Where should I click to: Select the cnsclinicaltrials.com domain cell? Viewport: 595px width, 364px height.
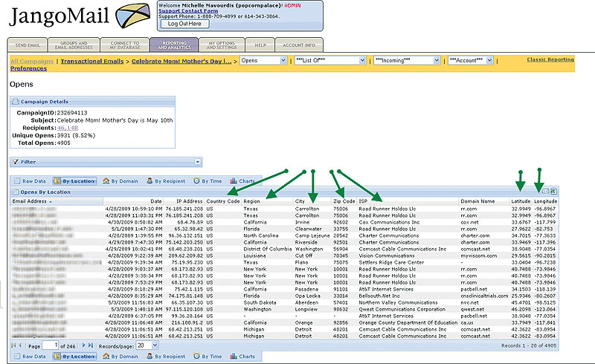[x=484, y=296]
